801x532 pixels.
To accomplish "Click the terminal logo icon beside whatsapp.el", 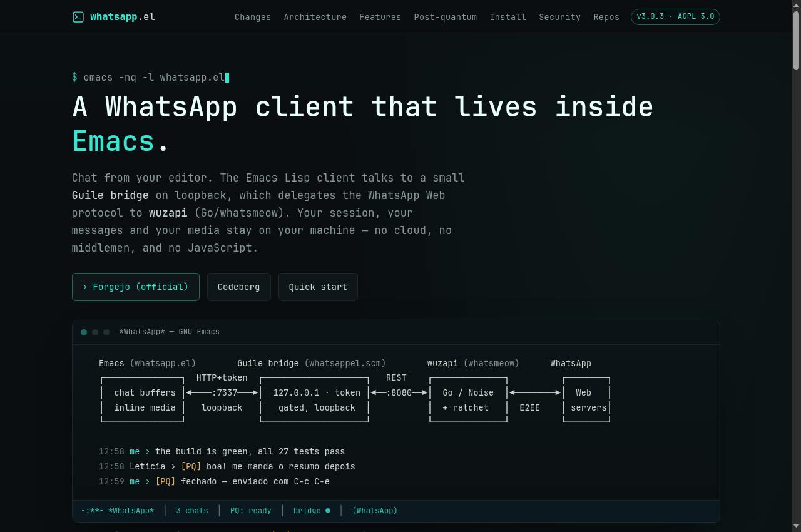I will pyautogui.click(x=78, y=17).
